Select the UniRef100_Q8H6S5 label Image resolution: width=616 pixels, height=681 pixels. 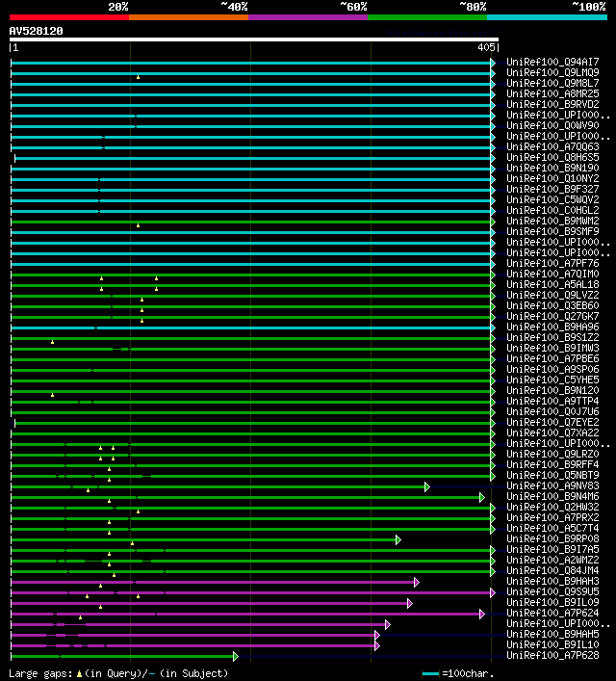tap(552, 157)
